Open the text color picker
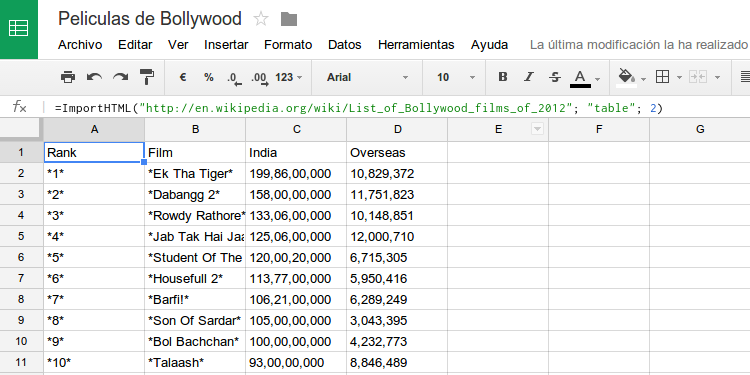Screen dimensions: 750x375 [580, 78]
